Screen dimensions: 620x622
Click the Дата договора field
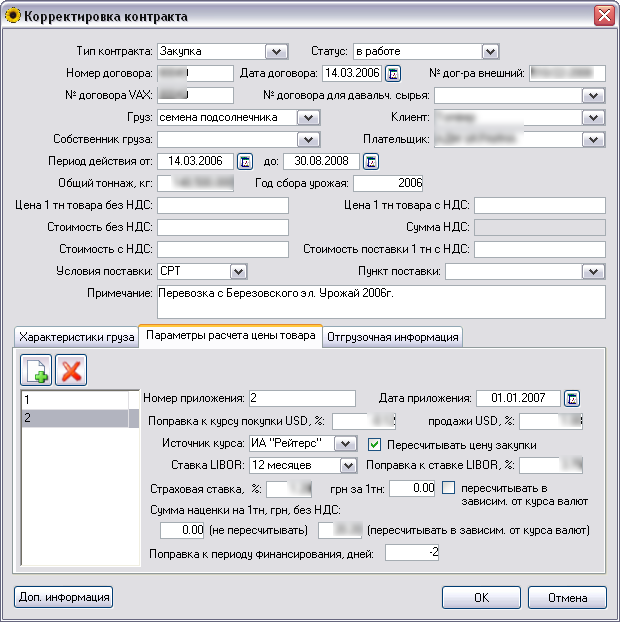click(352, 74)
